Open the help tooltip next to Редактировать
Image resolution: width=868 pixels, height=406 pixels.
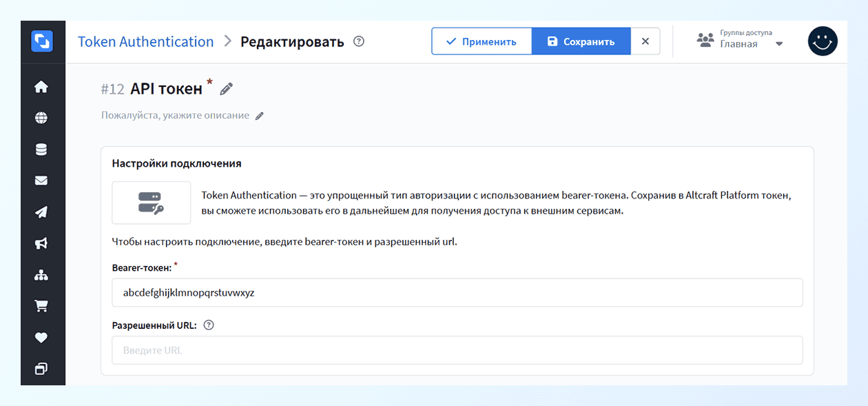[358, 41]
